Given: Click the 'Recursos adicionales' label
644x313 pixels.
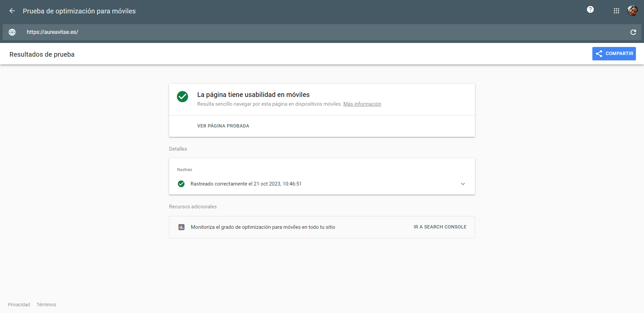Looking at the screenshot, I should pos(193,207).
